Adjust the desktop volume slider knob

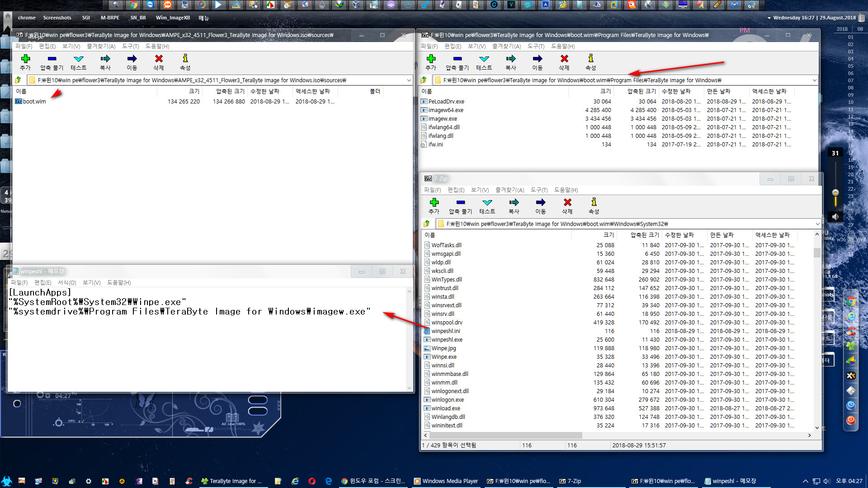835,193
